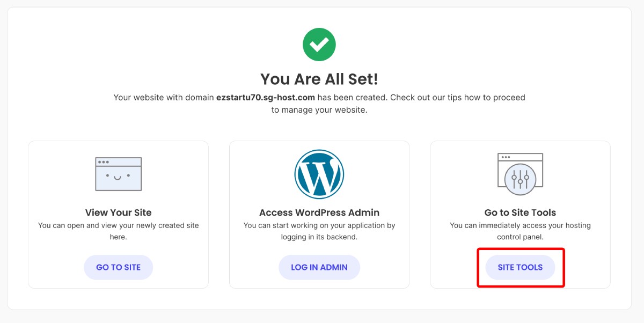Image resolution: width=644 pixels, height=323 pixels.
Task: Open Site Tools via the highlighted SITE TOOLS button
Action: point(520,267)
